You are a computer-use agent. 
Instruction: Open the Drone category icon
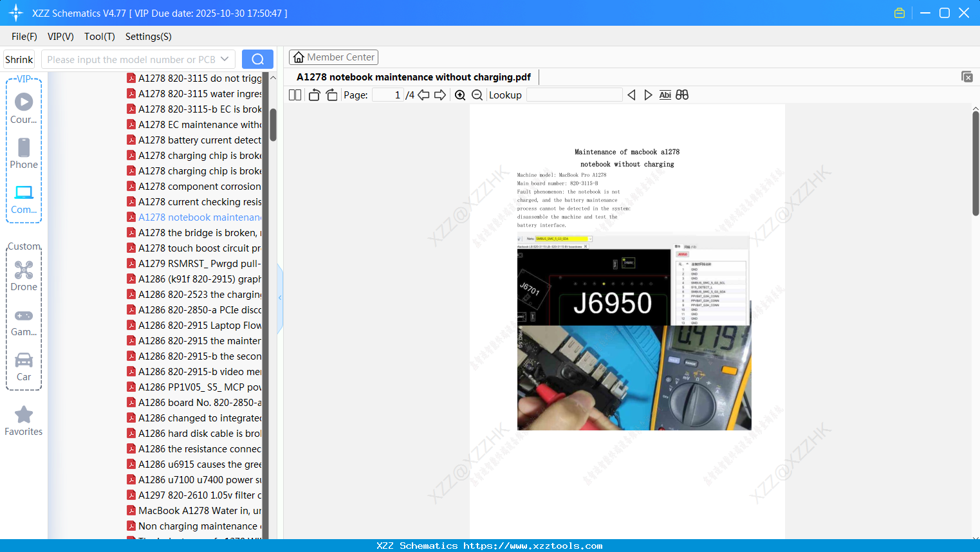[x=24, y=270]
